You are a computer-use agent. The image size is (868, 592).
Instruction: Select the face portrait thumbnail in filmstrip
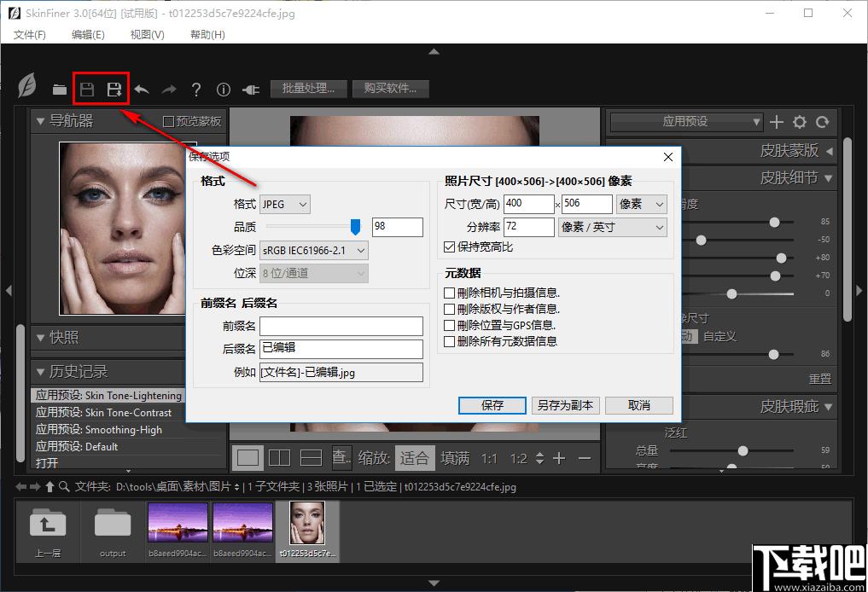[307, 524]
